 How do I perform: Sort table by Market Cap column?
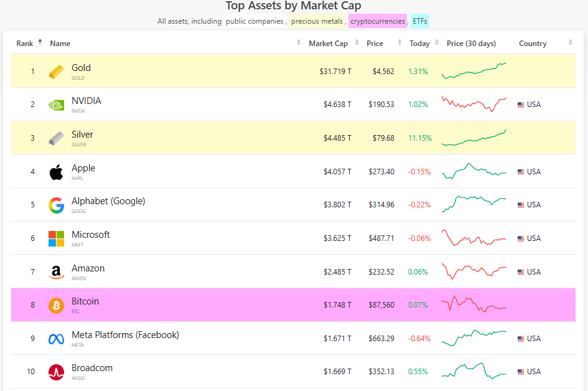click(328, 44)
